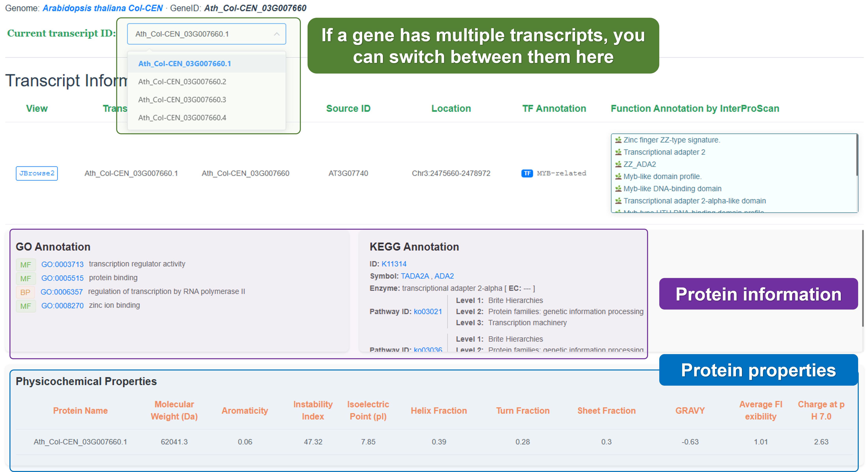Click plant icon beside Zinc finger ZZ-type signature
This screenshot has width=868, height=472.
pos(618,140)
